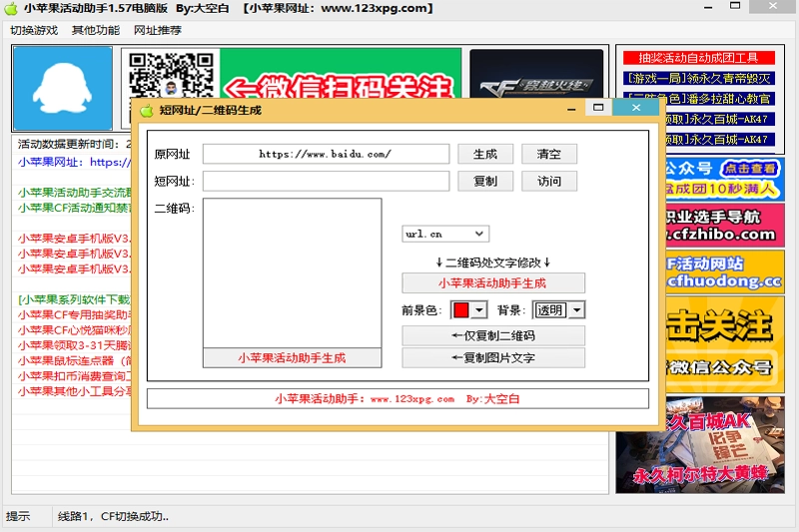Click the 生成 button
The width and height of the screenshot is (799, 532).
485,154
